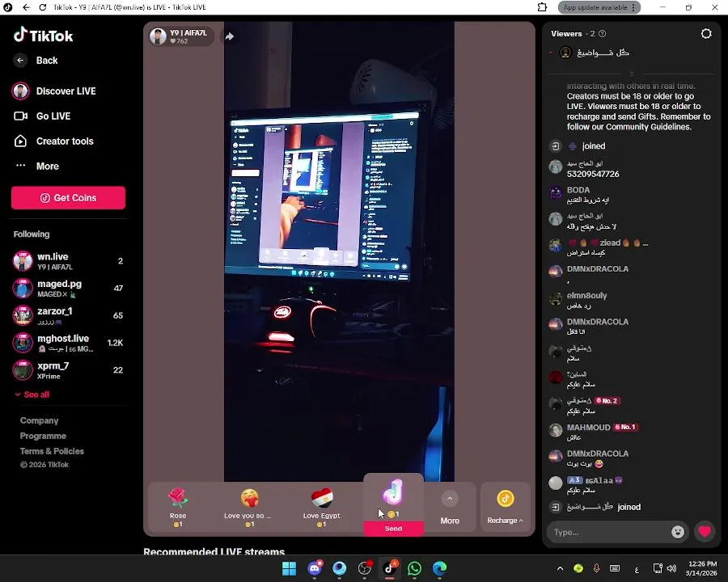Open Microsoft Edge from taskbar
The height and width of the screenshot is (582, 728).
click(440, 568)
